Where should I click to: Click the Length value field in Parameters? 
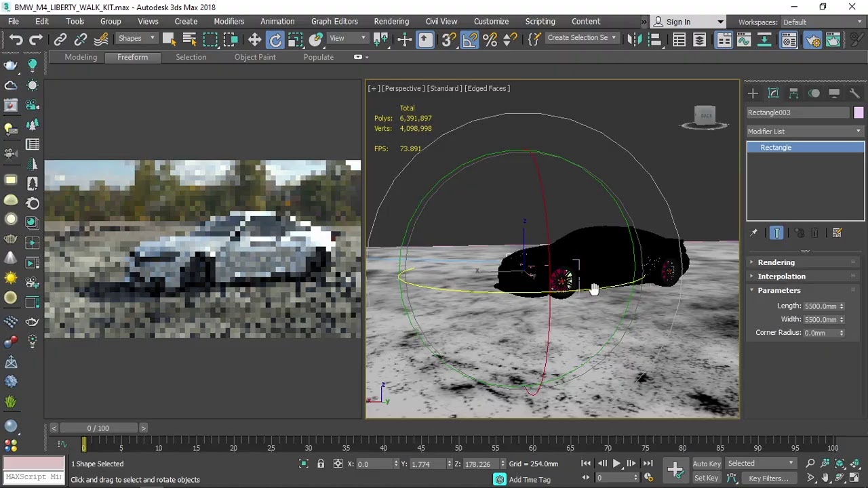(821, 306)
